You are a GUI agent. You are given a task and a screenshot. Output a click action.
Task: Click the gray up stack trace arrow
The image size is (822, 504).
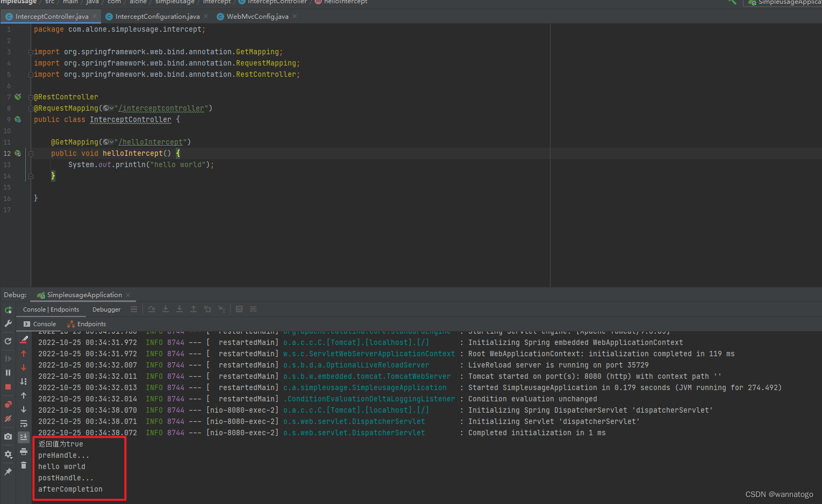24,395
